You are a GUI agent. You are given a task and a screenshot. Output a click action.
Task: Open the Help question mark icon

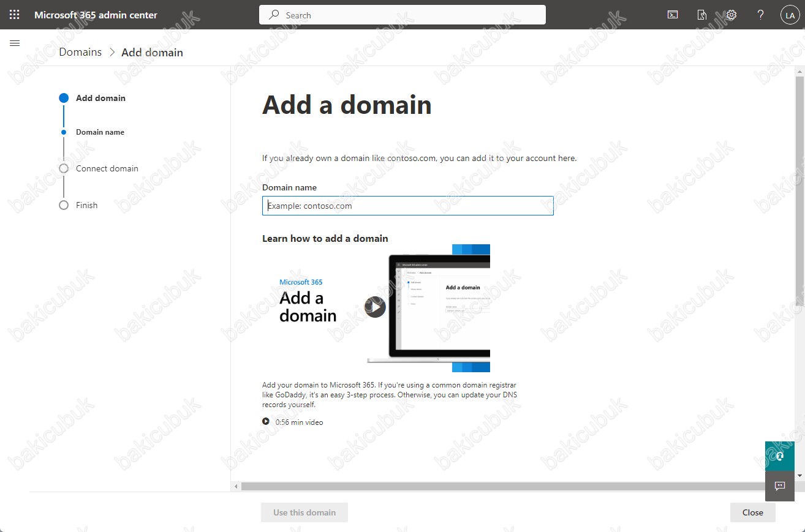[x=761, y=15]
